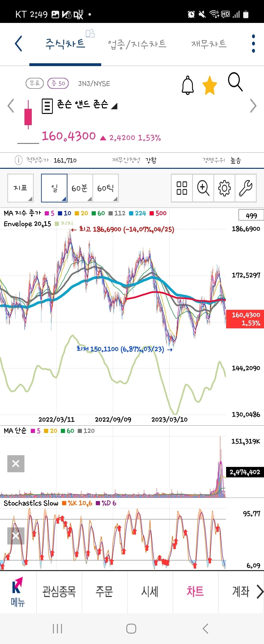Open the wrench tool icon

pos(245,188)
